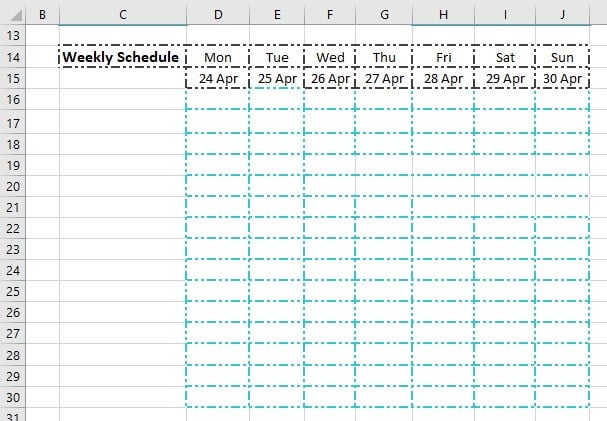Viewport: 607px width, 421px height.
Task: Select row 29 header
Action: pos(13,376)
